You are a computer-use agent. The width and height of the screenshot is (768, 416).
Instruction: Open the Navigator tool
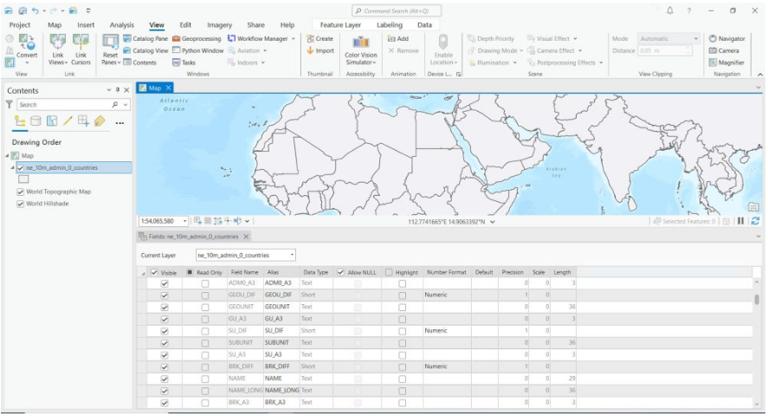coord(727,38)
